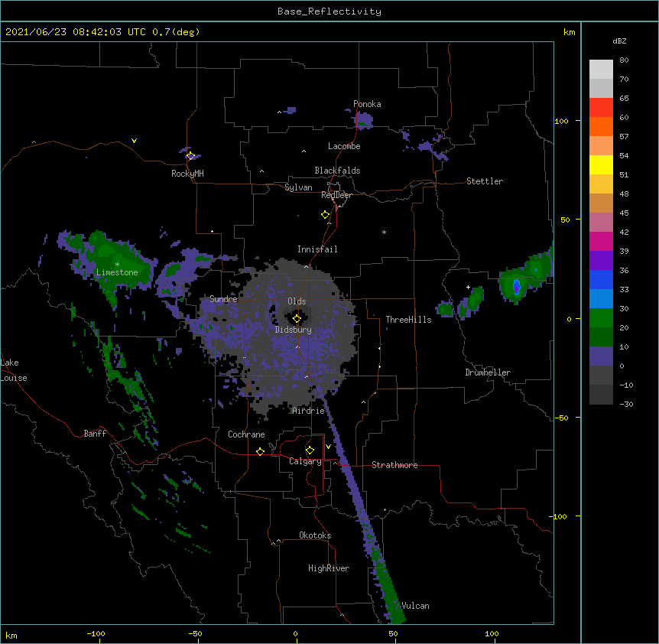Image resolution: width=659 pixels, height=644 pixels.
Task: Click the Airdrie label
Action: (309, 411)
